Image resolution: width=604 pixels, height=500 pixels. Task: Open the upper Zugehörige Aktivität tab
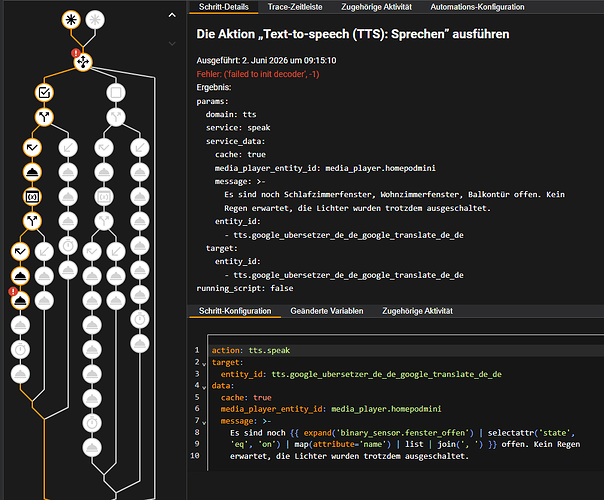tap(376, 7)
